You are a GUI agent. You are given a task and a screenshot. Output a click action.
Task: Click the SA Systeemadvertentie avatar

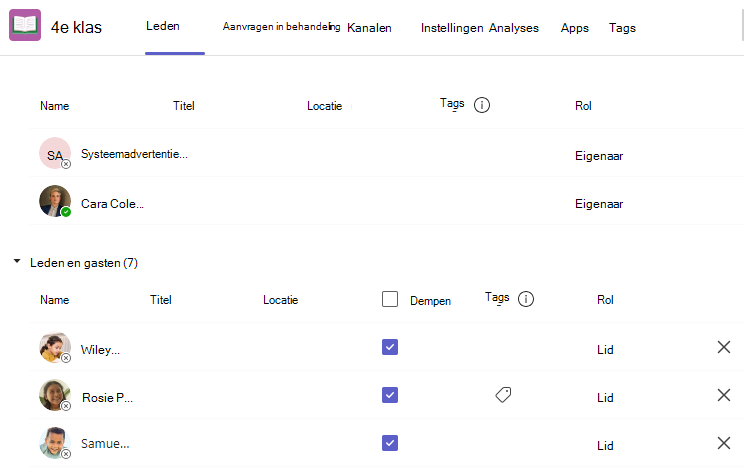(x=55, y=153)
